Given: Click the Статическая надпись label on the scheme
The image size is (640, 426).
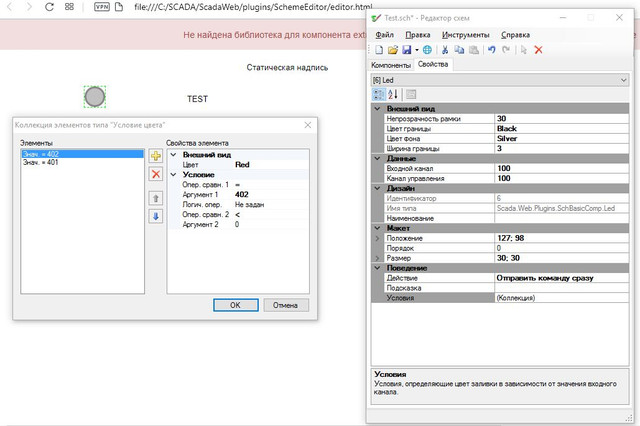Looking at the screenshot, I should tap(287, 67).
